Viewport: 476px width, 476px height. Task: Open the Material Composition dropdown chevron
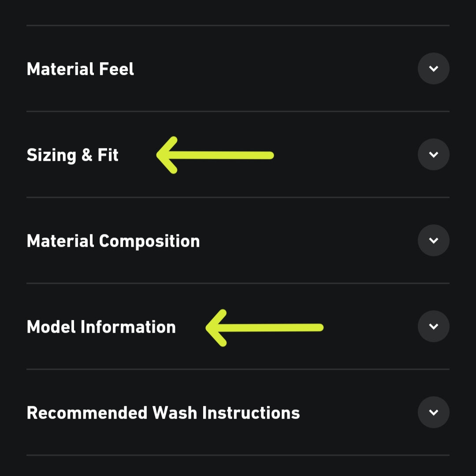tap(433, 241)
